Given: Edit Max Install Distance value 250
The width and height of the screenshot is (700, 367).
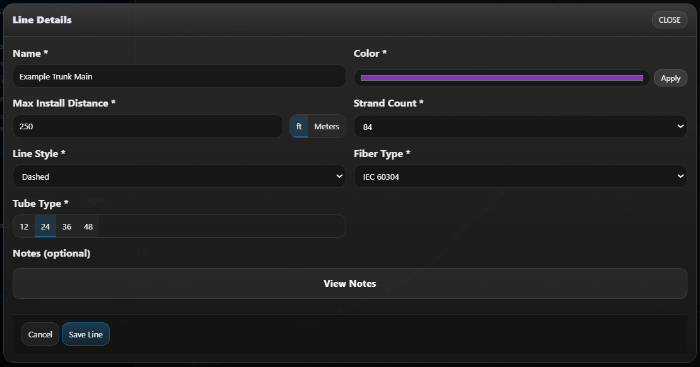Looking at the screenshot, I should (x=147, y=126).
